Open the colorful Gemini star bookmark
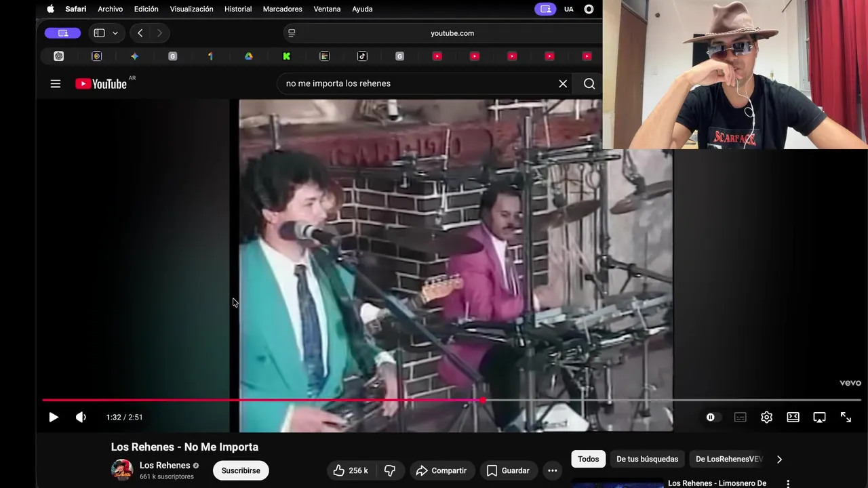 pos(134,56)
